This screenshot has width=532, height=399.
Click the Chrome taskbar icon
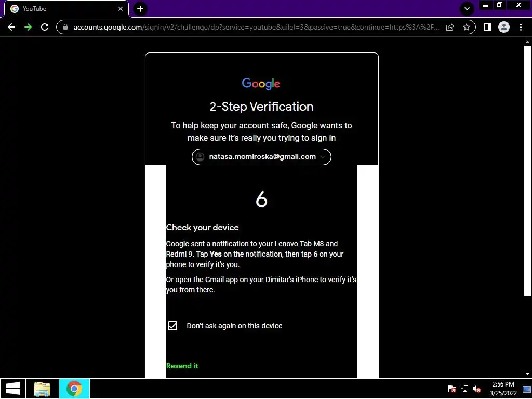point(74,389)
